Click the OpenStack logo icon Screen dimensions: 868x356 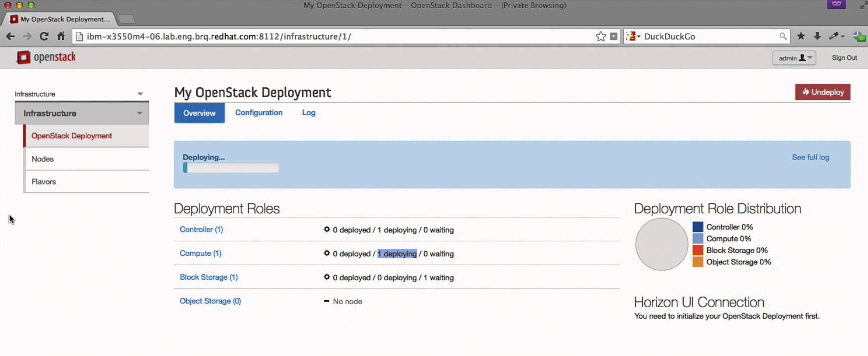pos(23,57)
